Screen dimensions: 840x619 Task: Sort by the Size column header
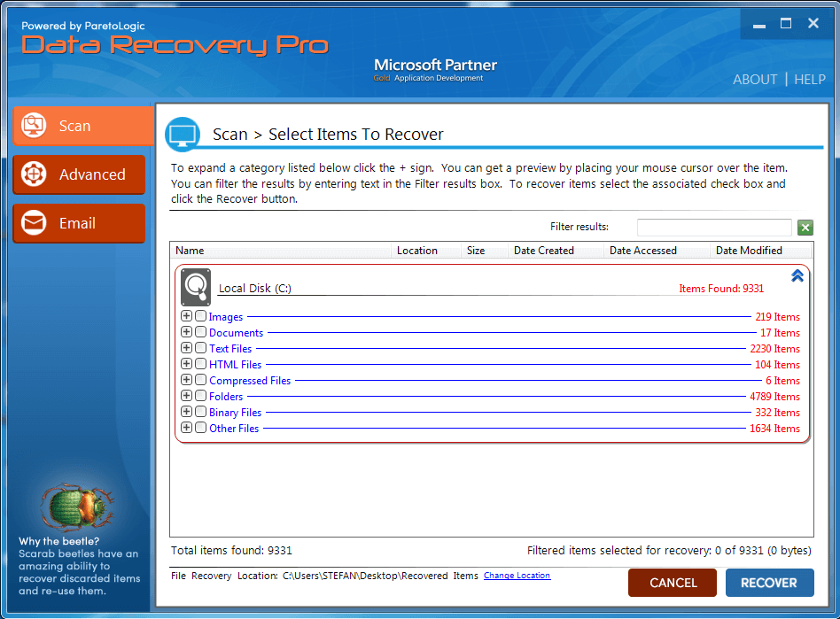point(485,251)
